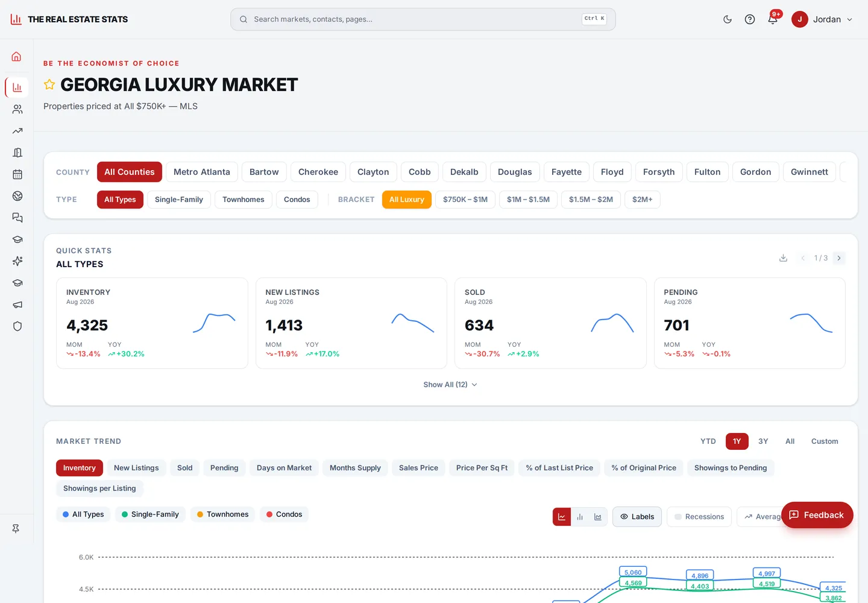This screenshot has height=603, width=868.
Task: Select the line chart view icon
Action: pyautogui.click(x=562, y=517)
